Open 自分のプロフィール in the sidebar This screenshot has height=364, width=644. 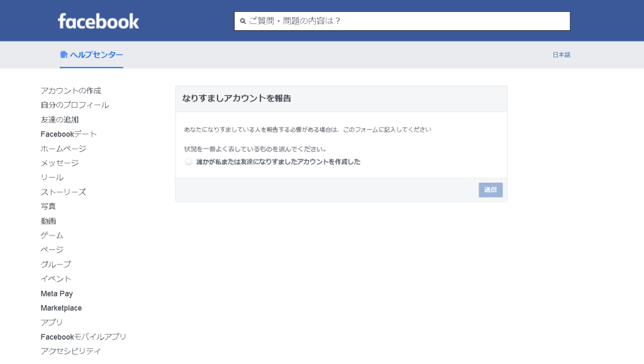(x=75, y=105)
